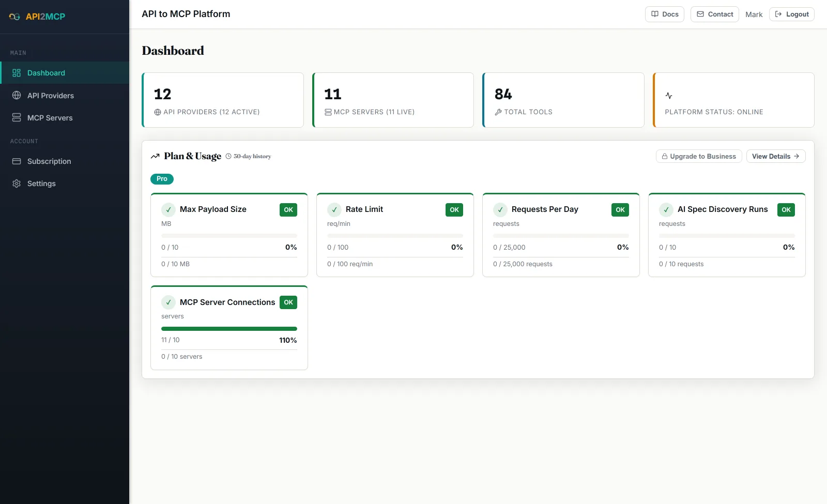827x504 pixels.
Task: Click the AI Spec Discovery Runs progress bar
Action: coord(727,236)
